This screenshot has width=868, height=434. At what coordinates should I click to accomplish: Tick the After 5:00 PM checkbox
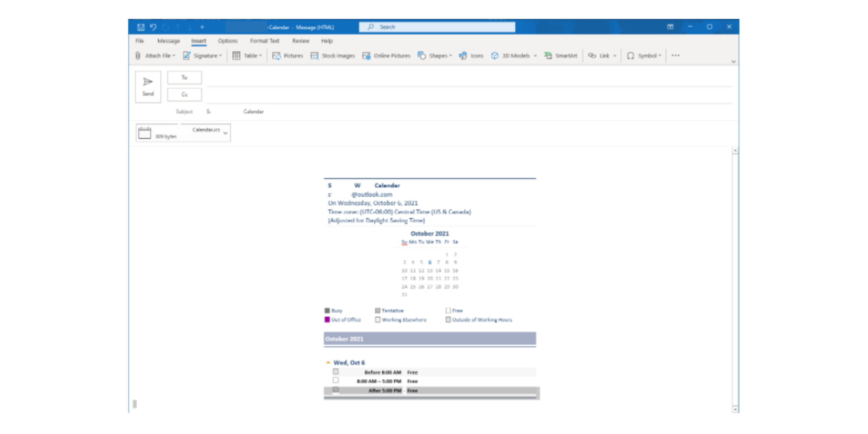click(336, 390)
